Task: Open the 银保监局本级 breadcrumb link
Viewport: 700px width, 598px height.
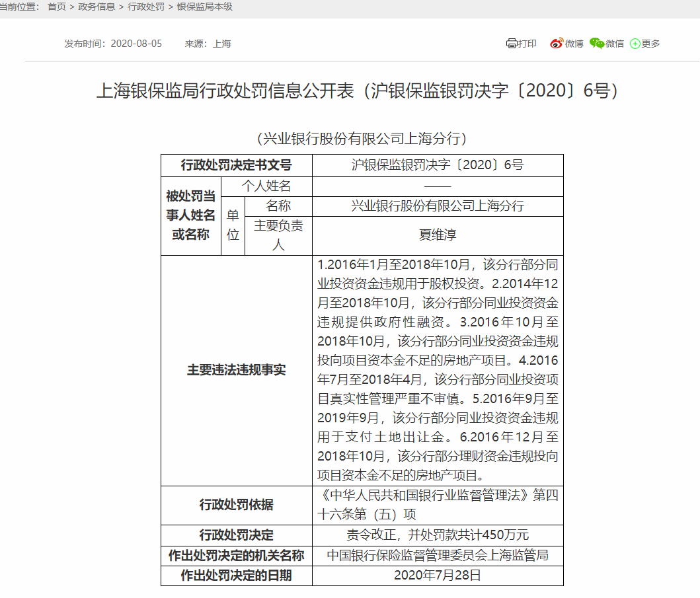Action: tap(204, 7)
